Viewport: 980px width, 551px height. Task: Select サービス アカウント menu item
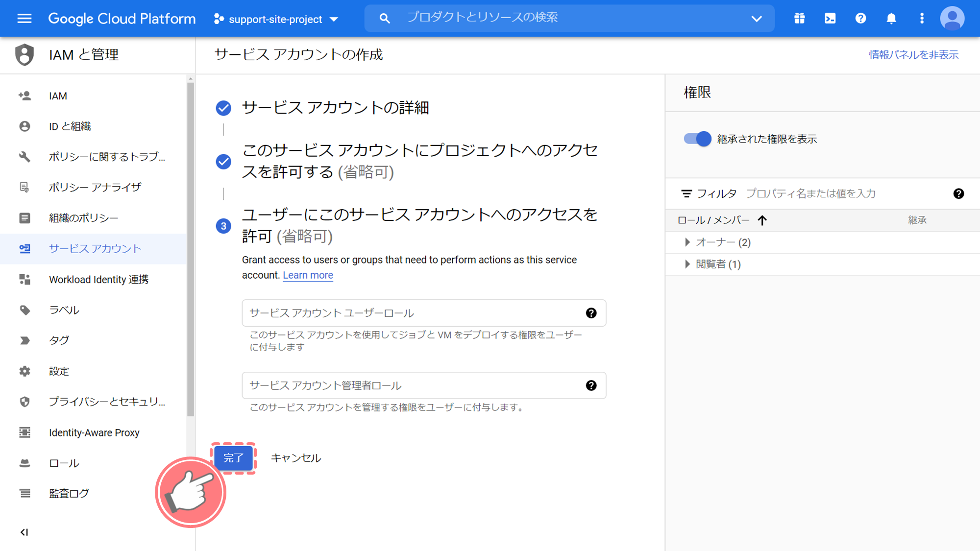93,249
